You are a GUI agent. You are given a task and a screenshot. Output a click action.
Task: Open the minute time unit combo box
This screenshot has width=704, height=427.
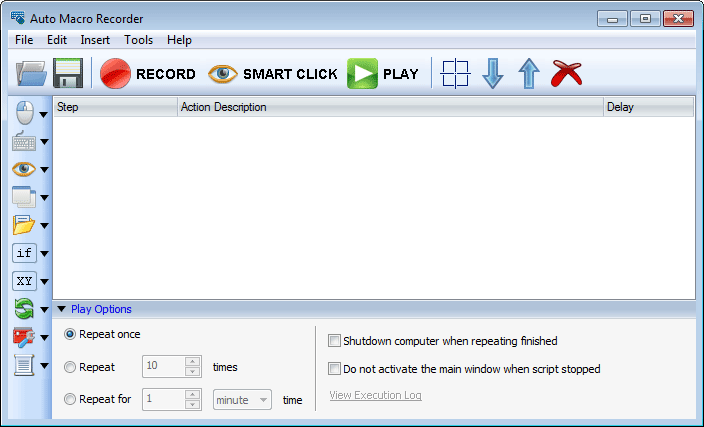tap(242, 400)
